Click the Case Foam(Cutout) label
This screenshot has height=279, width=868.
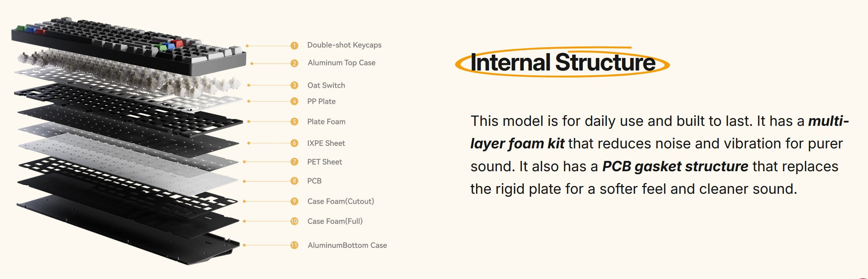[341, 201]
